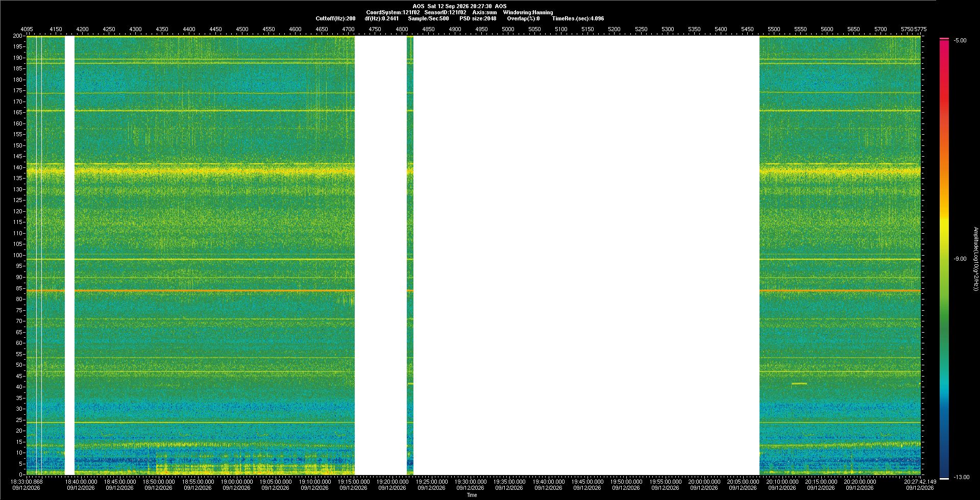Select the 19:00:00.000 time axis label
The height and width of the screenshot is (500, 980).
pos(237,482)
